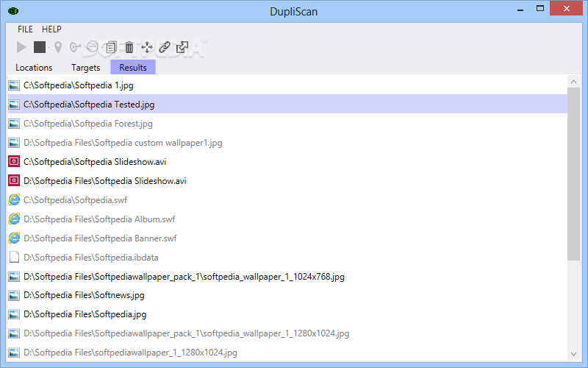Click the scrollbar up arrow
This screenshot has width=588, height=368.
click(573, 81)
